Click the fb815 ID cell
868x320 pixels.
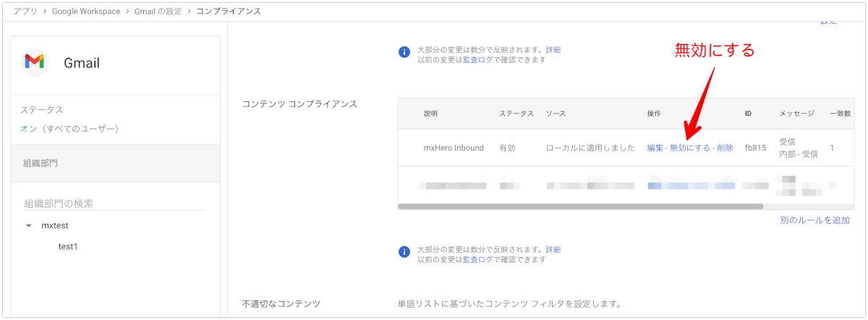755,148
